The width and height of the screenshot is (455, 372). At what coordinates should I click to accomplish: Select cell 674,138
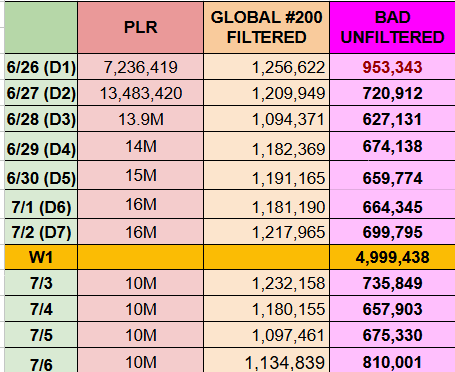click(392, 146)
